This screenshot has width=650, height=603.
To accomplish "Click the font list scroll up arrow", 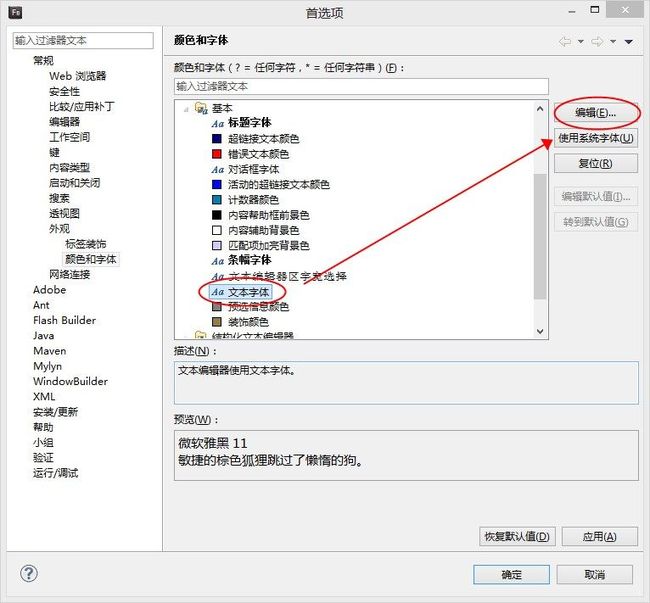I will coord(540,109).
